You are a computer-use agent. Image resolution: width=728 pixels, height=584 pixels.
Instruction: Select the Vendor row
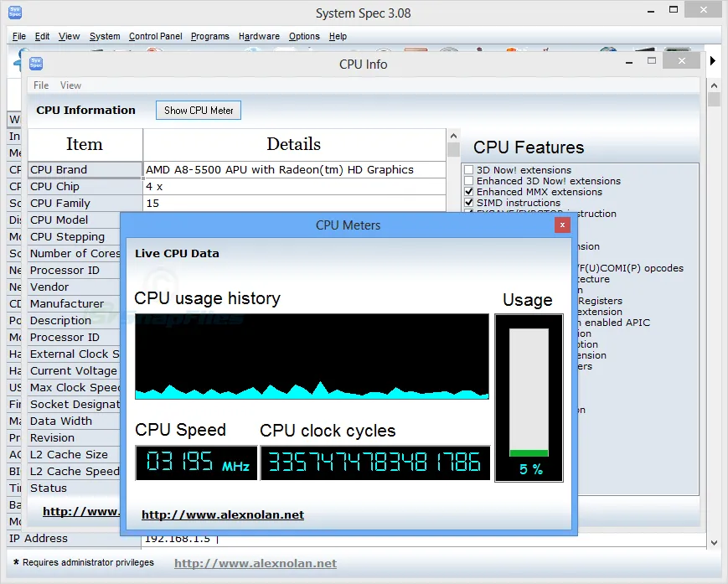pyautogui.click(x=75, y=287)
